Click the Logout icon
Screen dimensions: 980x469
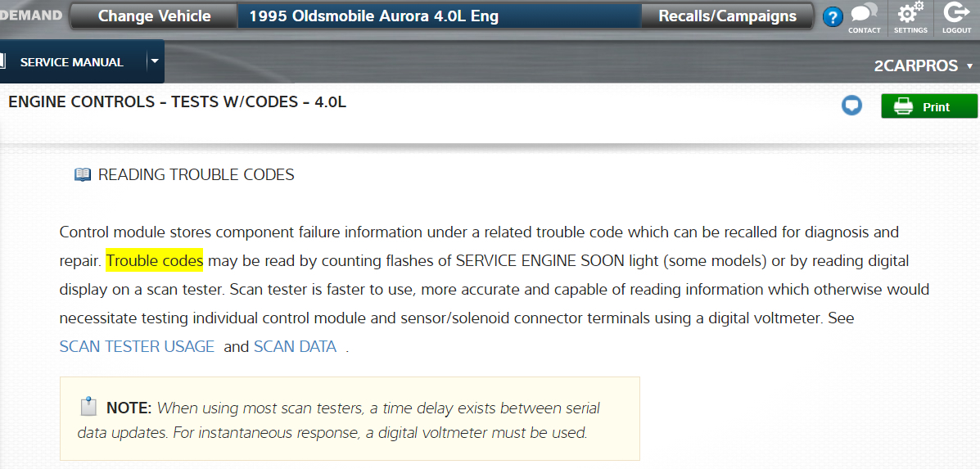956,14
